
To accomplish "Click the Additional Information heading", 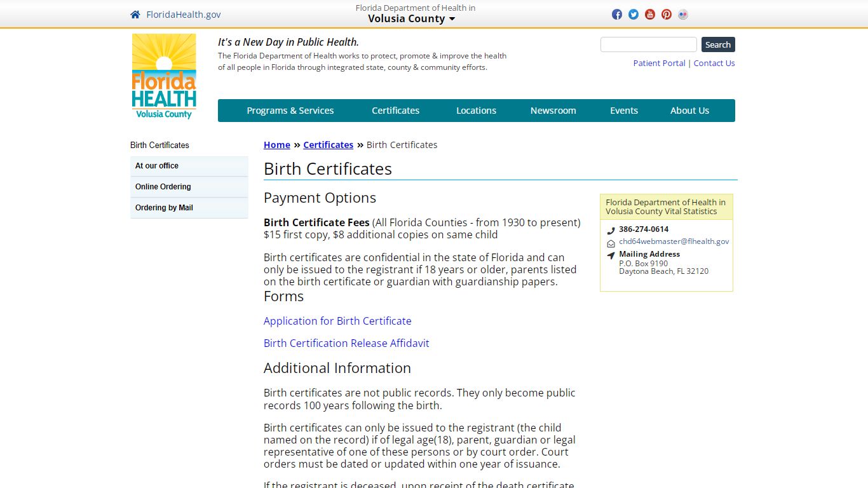I will [x=337, y=368].
